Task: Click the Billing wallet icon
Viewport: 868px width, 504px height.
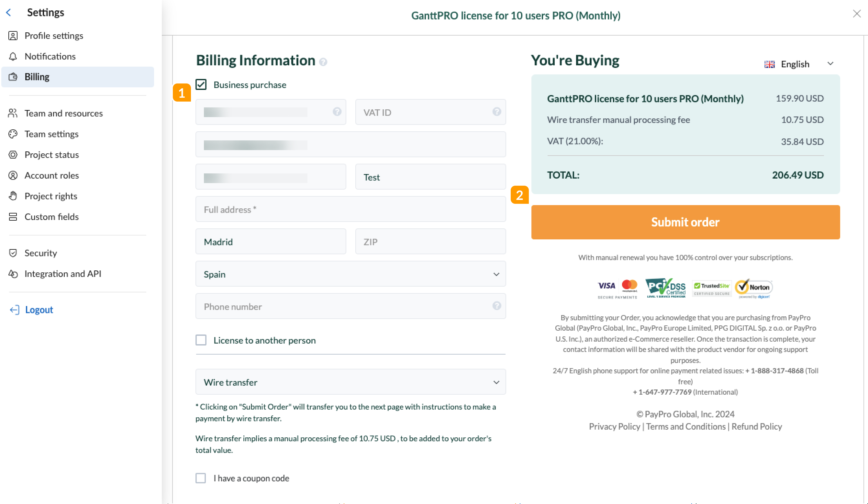Action: point(13,76)
